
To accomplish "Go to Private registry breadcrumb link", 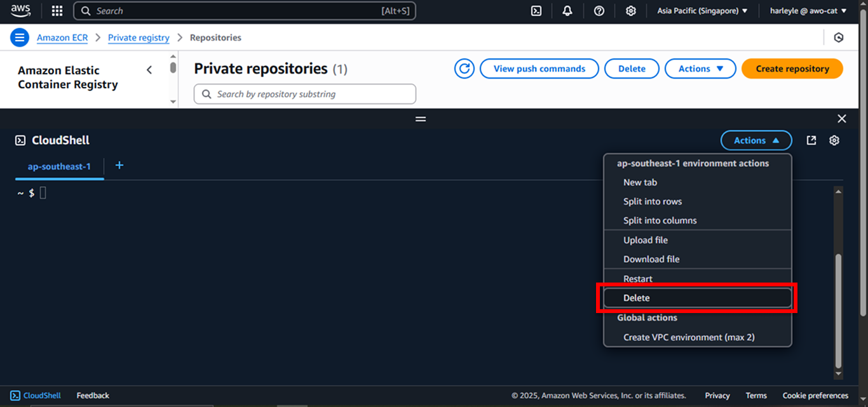I will (139, 37).
